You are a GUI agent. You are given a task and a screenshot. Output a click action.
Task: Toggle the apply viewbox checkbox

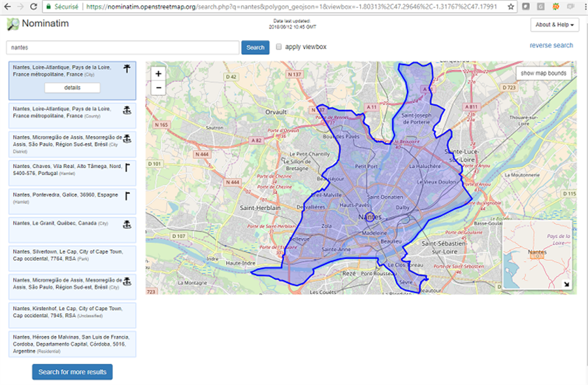tap(278, 47)
